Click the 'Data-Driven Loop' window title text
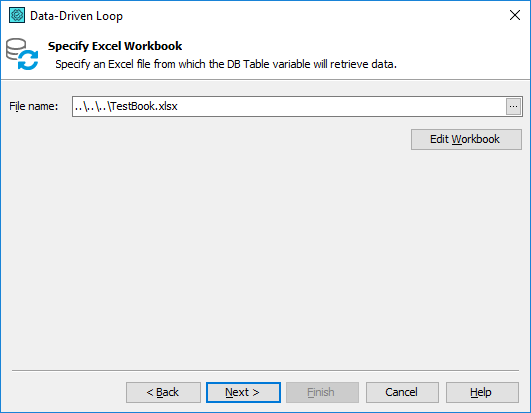This screenshot has height=413, width=531. 77,16
